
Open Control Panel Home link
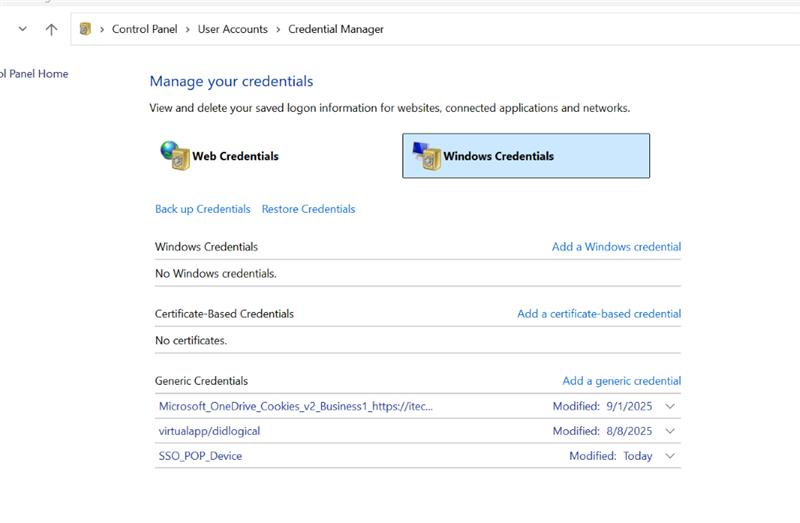tap(34, 73)
